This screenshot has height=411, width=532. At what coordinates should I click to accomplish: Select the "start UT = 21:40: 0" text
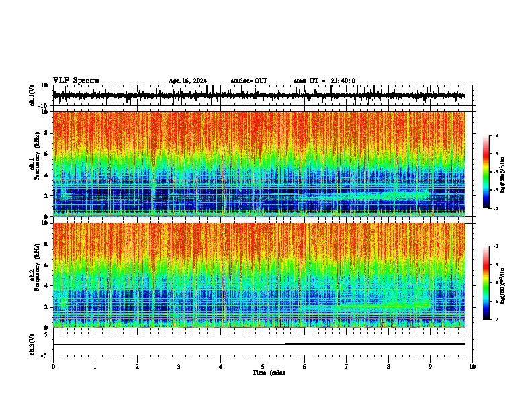pyautogui.click(x=324, y=81)
